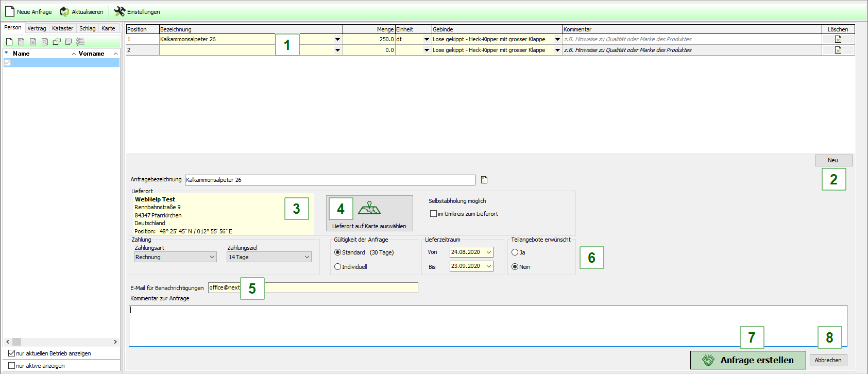The height and width of the screenshot is (374, 868).
Task: Select the Individuell validity radio button
Action: (338, 267)
